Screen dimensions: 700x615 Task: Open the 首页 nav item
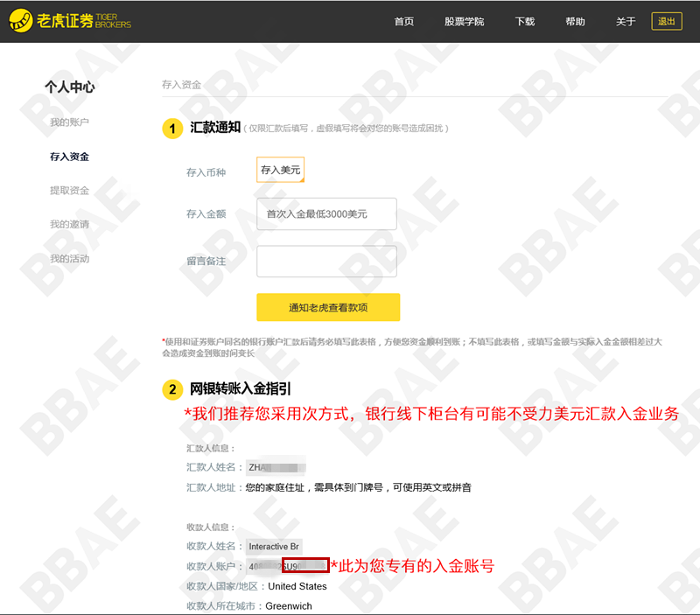[404, 21]
